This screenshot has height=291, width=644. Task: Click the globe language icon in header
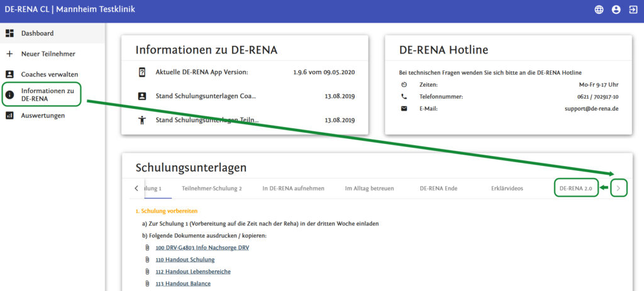point(599,9)
